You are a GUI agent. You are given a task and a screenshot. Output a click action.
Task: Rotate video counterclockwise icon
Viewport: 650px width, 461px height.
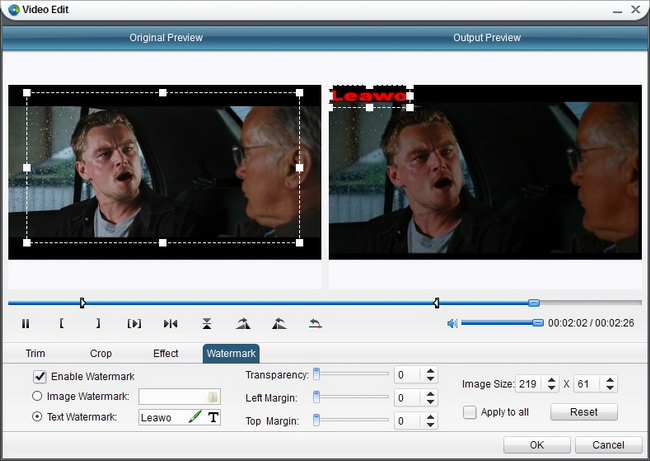(x=279, y=323)
